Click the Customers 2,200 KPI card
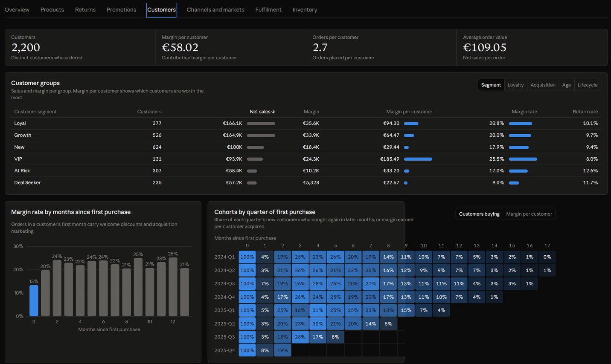 pyautogui.click(x=80, y=47)
